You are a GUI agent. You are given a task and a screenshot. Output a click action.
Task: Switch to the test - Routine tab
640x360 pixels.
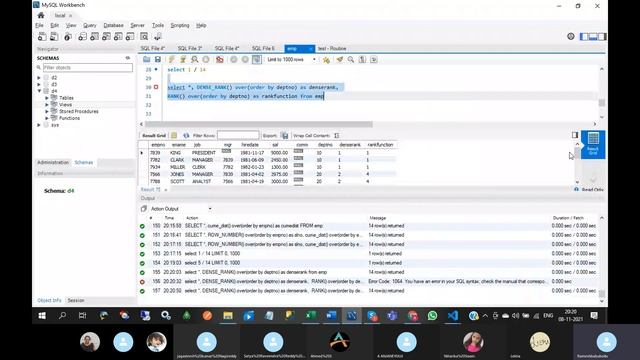332,49
